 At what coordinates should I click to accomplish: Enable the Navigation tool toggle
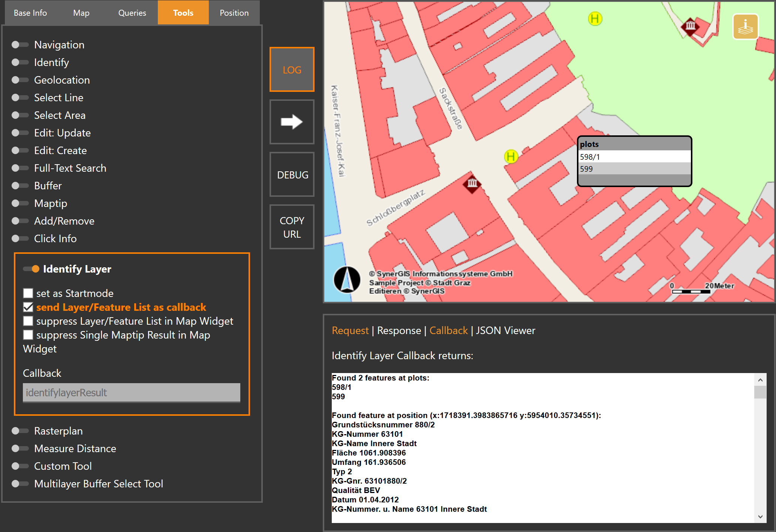click(19, 45)
